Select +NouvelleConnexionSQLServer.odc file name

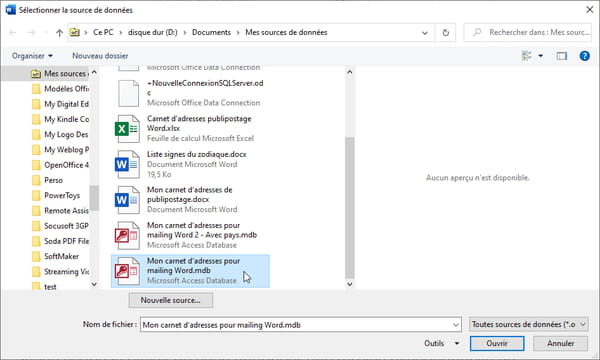point(205,88)
